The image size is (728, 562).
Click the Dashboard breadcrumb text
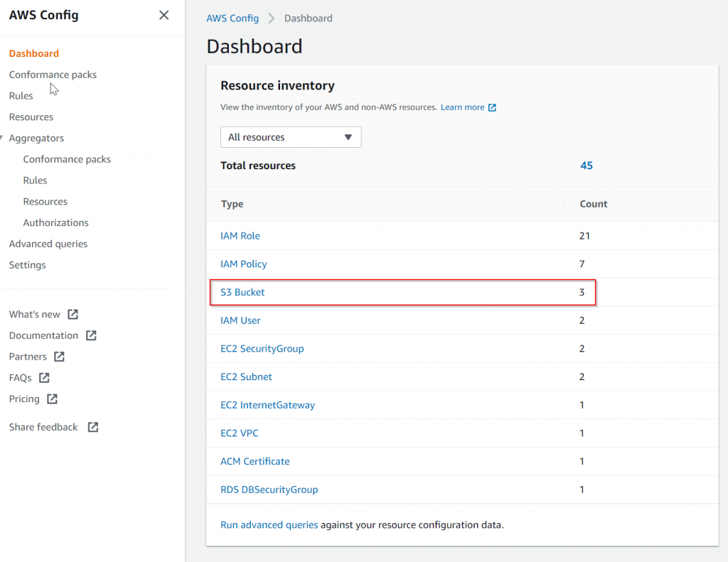tap(309, 18)
